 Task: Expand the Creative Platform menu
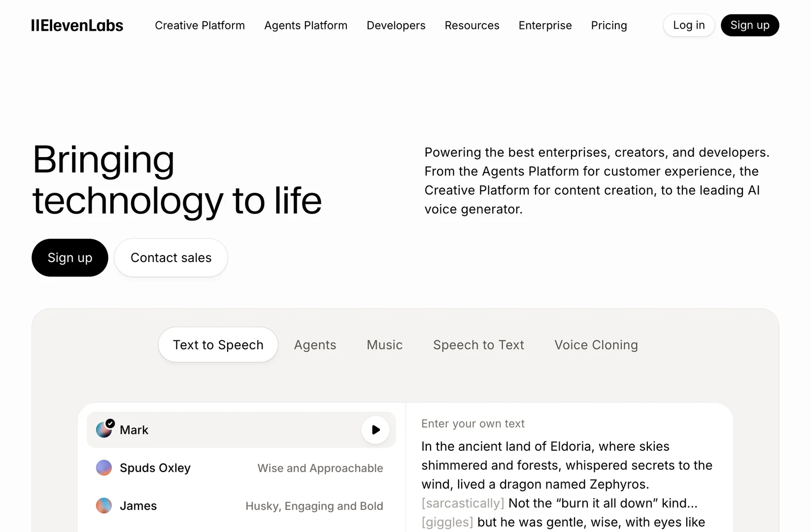pos(200,25)
